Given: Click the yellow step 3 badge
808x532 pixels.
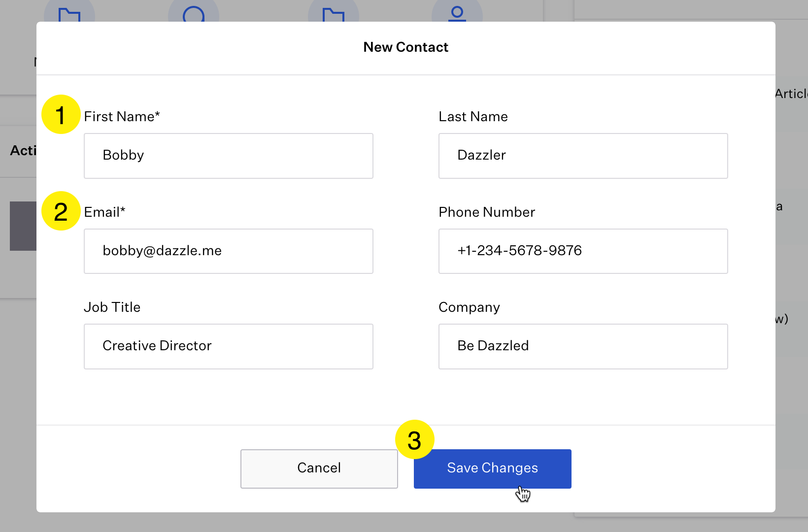Looking at the screenshot, I should click(x=414, y=440).
